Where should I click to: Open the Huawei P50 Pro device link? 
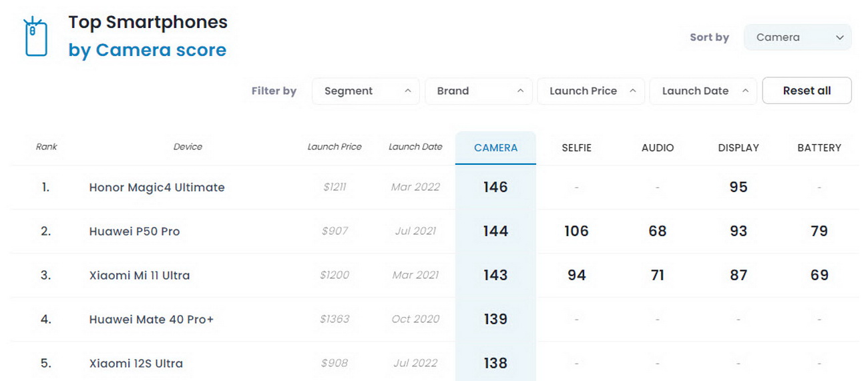[x=134, y=232]
